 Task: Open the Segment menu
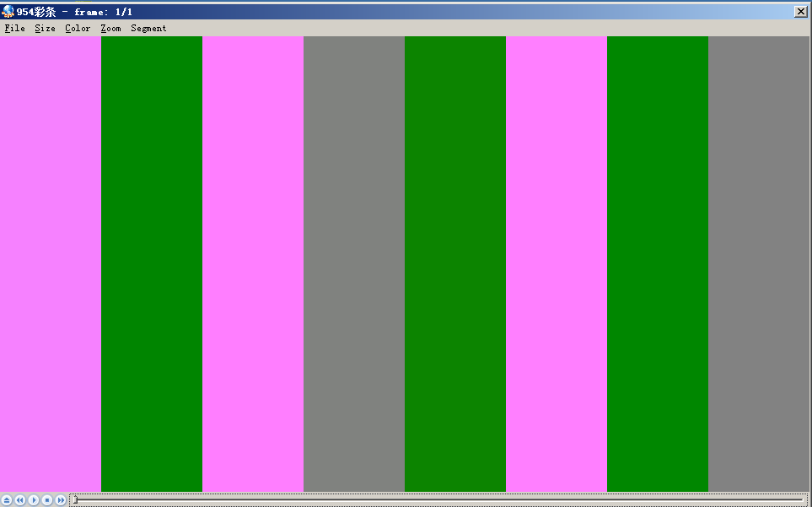(x=148, y=28)
